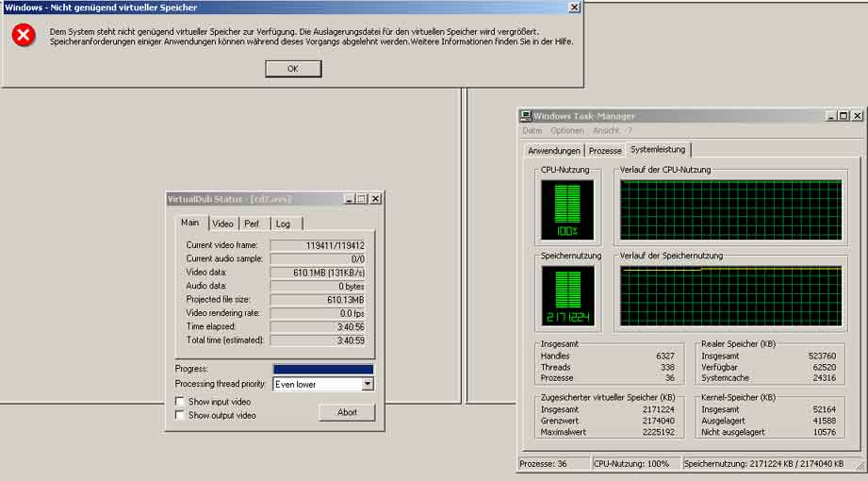The width and height of the screenshot is (868, 481).
Task: Click the Video rendering rate 0.0 fps
Action: pos(318,313)
